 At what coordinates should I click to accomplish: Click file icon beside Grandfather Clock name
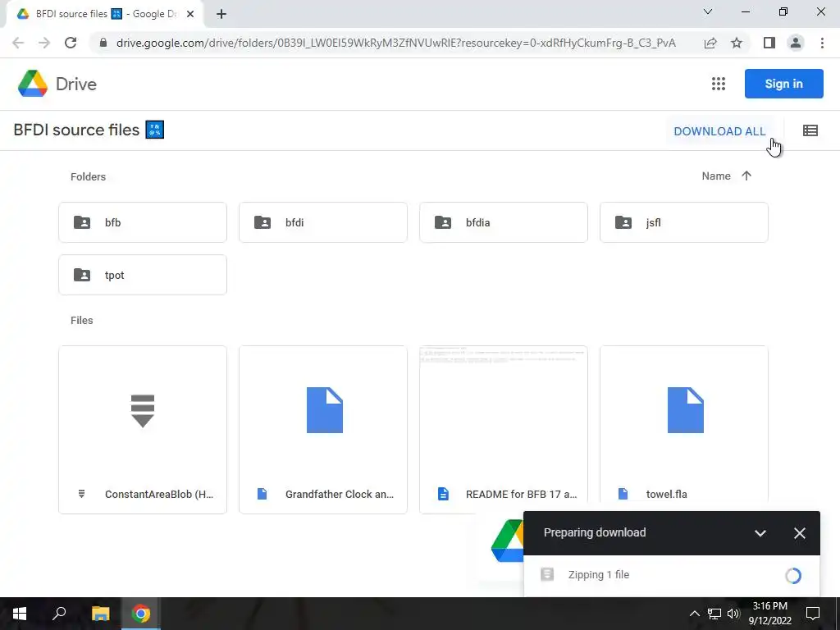pyautogui.click(x=262, y=494)
